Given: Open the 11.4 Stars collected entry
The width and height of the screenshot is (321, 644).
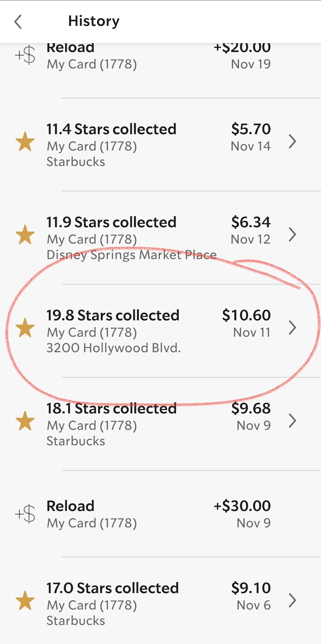Looking at the screenshot, I should coord(111,129).
